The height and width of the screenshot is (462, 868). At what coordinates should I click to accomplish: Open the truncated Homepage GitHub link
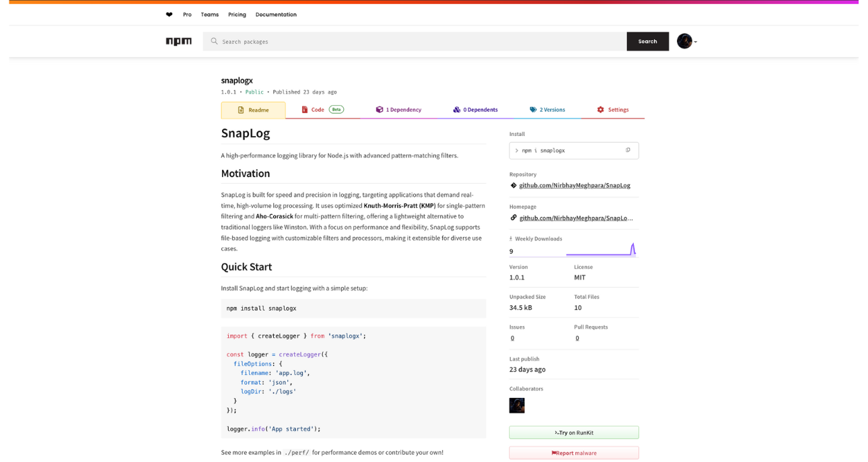tap(576, 218)
